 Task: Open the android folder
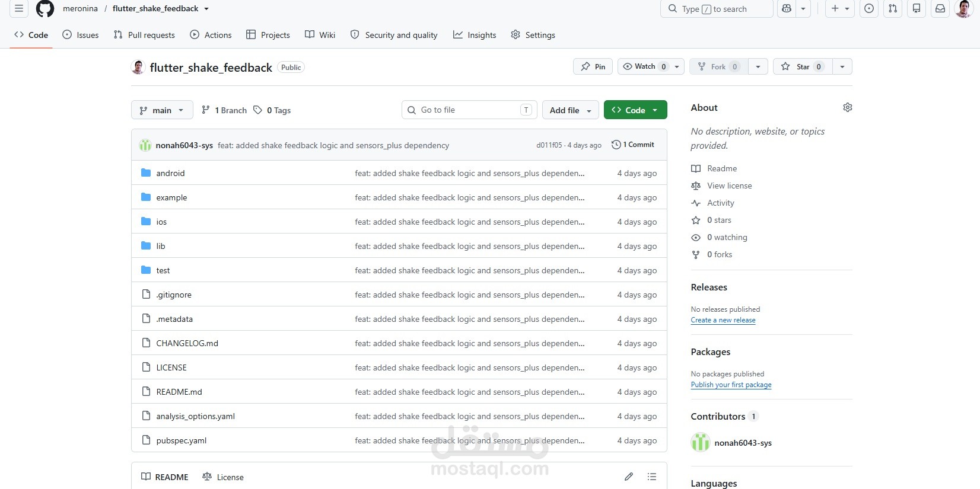[x=170, y=173]
